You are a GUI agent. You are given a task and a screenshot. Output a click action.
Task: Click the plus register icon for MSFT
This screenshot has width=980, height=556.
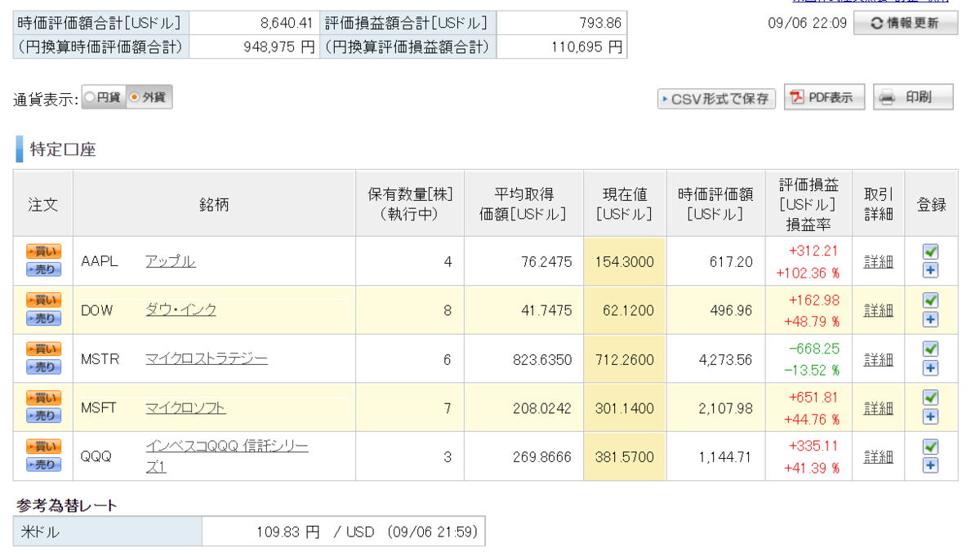pos(930,416)
